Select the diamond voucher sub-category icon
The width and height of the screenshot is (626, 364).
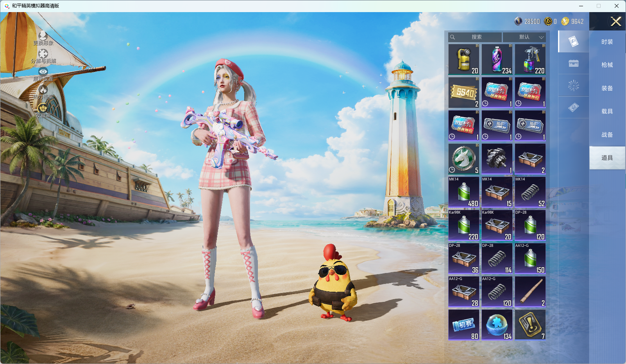click(x=574, y=107)
